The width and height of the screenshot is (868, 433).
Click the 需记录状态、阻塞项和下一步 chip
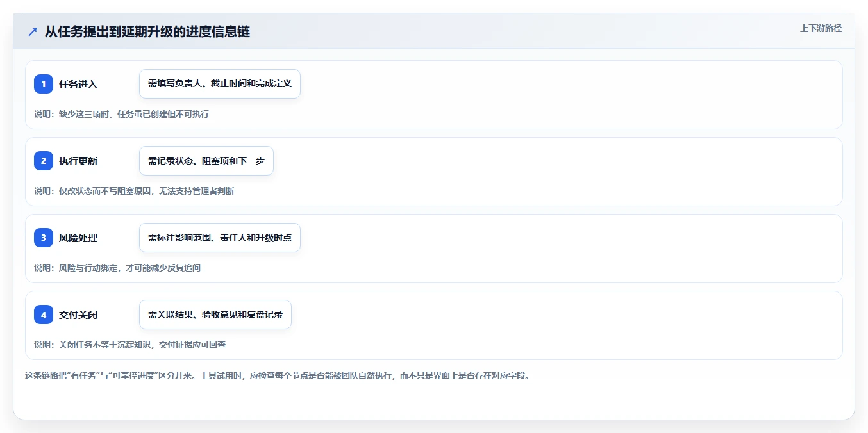[x=206, y=161]
